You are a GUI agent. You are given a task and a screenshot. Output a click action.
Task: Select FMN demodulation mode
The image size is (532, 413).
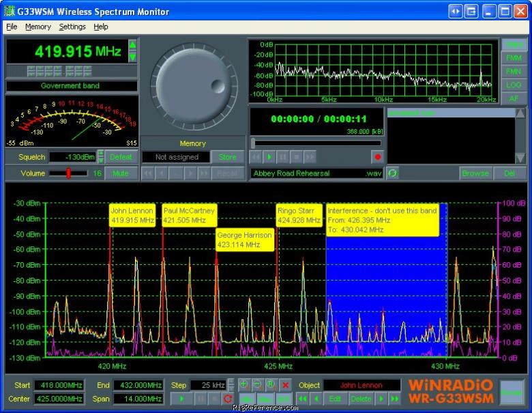pyautogui.click(x=514, y=71)
